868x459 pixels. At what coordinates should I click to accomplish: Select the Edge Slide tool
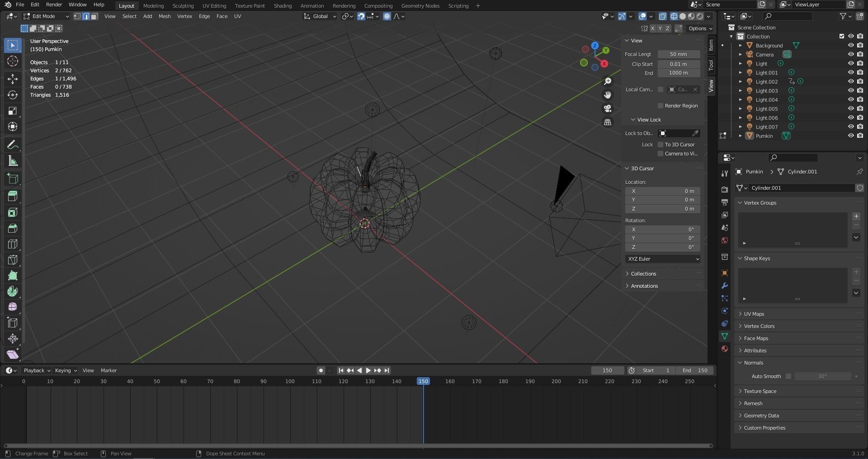pyautogui.click(x=13, y=323)
